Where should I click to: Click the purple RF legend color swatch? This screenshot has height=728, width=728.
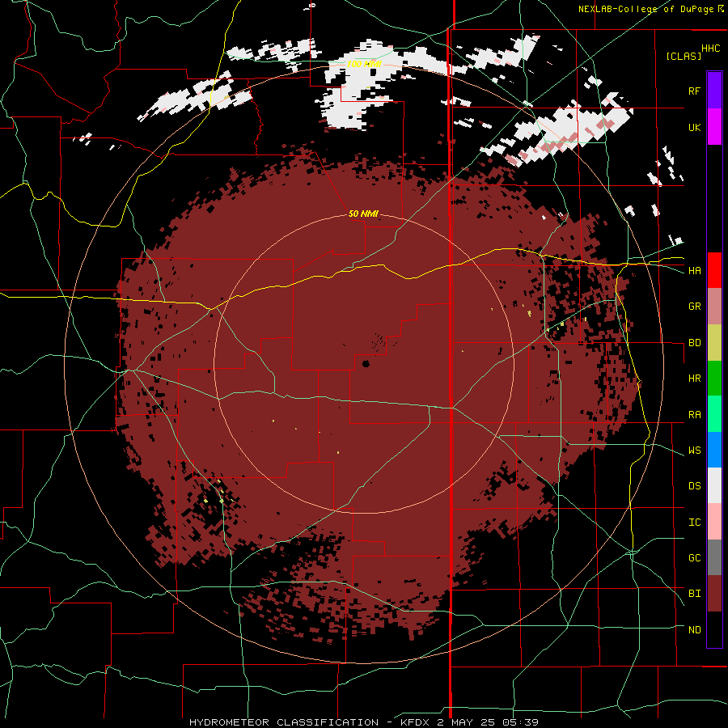pos(714,91)
